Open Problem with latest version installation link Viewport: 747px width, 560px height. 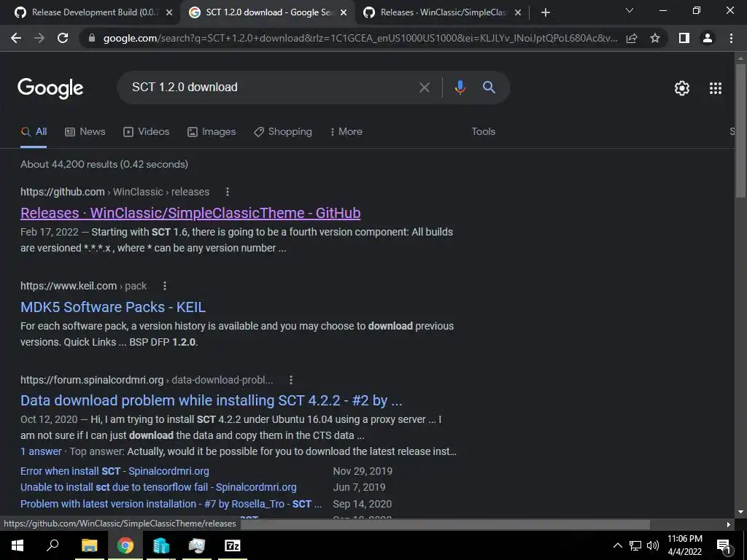[171, 504]
